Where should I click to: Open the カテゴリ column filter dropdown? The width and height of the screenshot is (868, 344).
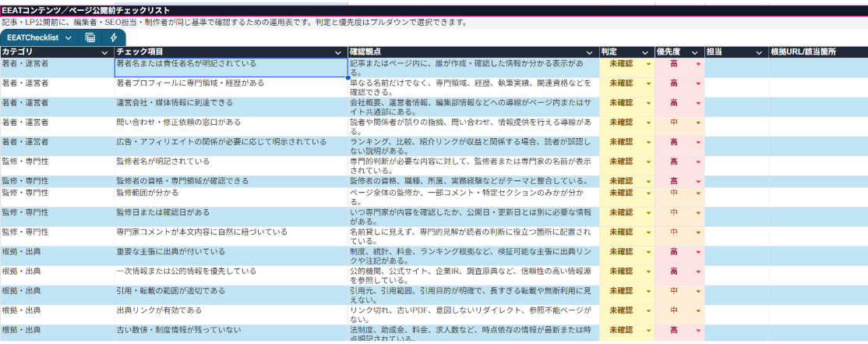[x=106, y=52]
